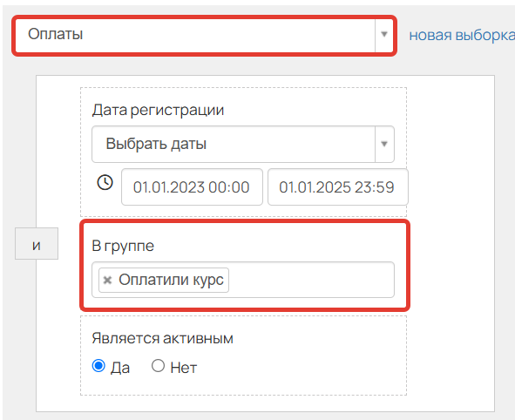Remove the Оплатили курс tag with x icon
The height and width of the screenshot is (420, 515).
coord(107,280)
